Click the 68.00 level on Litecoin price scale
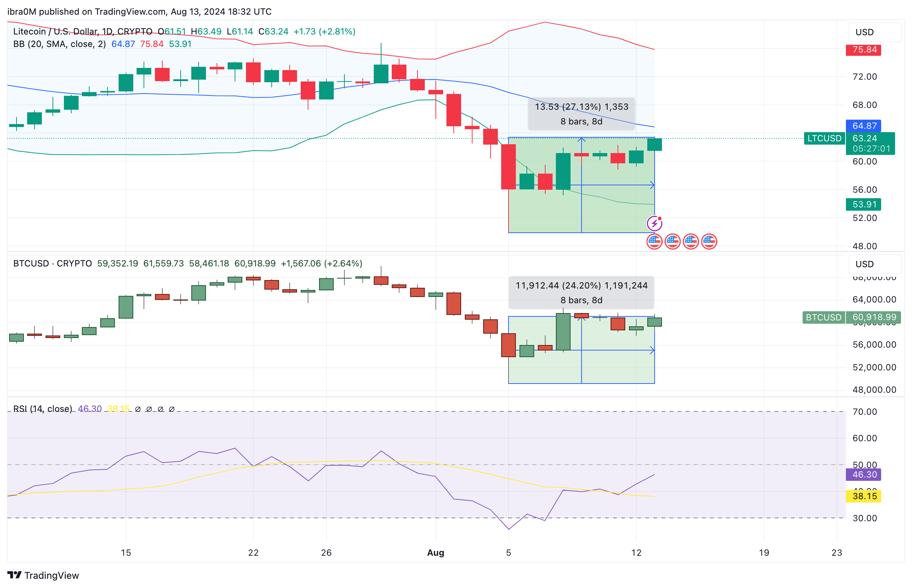Screen dimensions: 912x588 (x=865, y=105)
